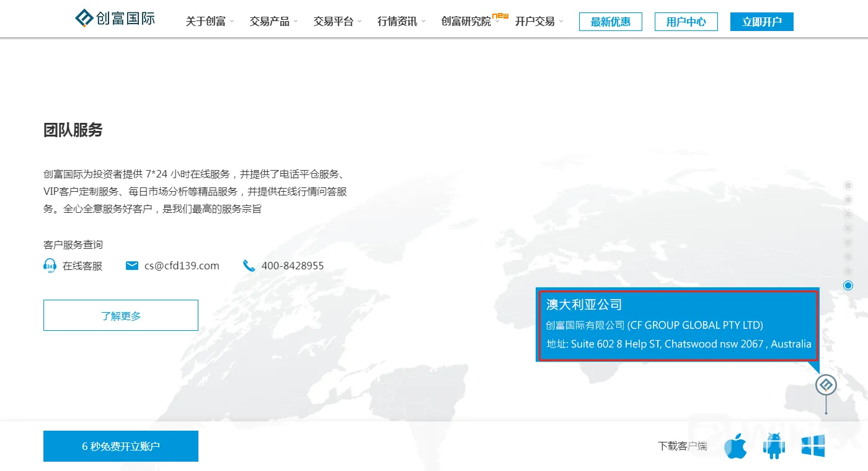Click the 最新优惠 button
The height and width of the screenshot is (471, 868).
click(x=611, y=22)
